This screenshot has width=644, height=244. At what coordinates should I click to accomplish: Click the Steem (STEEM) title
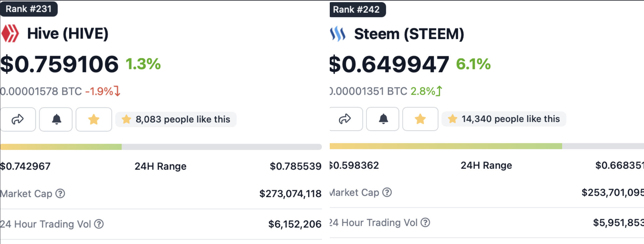pos(409,34)
